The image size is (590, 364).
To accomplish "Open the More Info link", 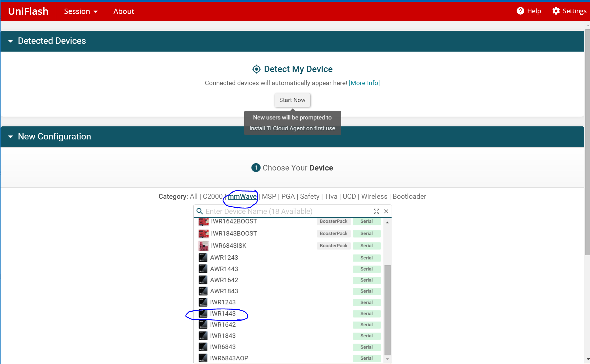I will point(364,83).
